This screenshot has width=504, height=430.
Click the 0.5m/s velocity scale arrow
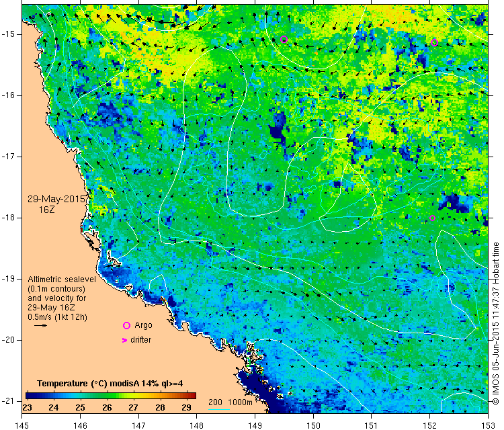[x=41, y=326]
